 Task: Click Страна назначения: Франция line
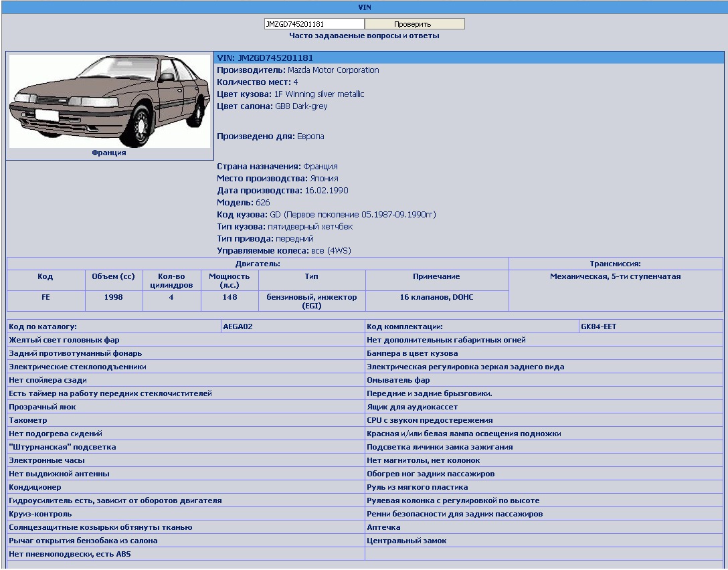tap(277, 167)
